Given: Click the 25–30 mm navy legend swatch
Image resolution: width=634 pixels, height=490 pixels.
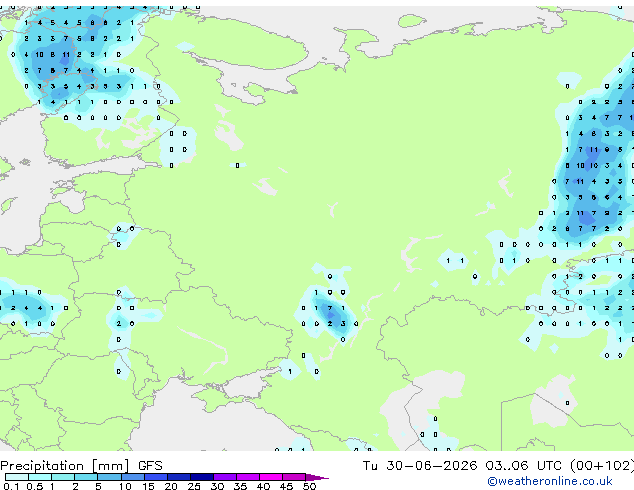Looking at the screenshot, I should click(x=201, y=477).
